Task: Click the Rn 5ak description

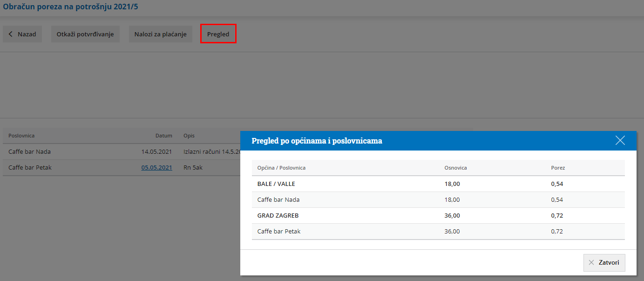Action: 194,167
